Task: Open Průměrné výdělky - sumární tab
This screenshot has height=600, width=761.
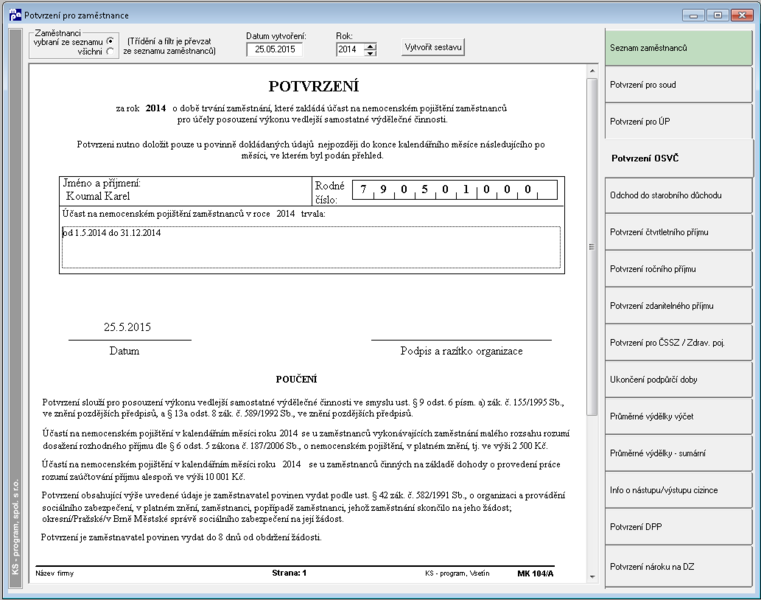Action: (678, 453)
